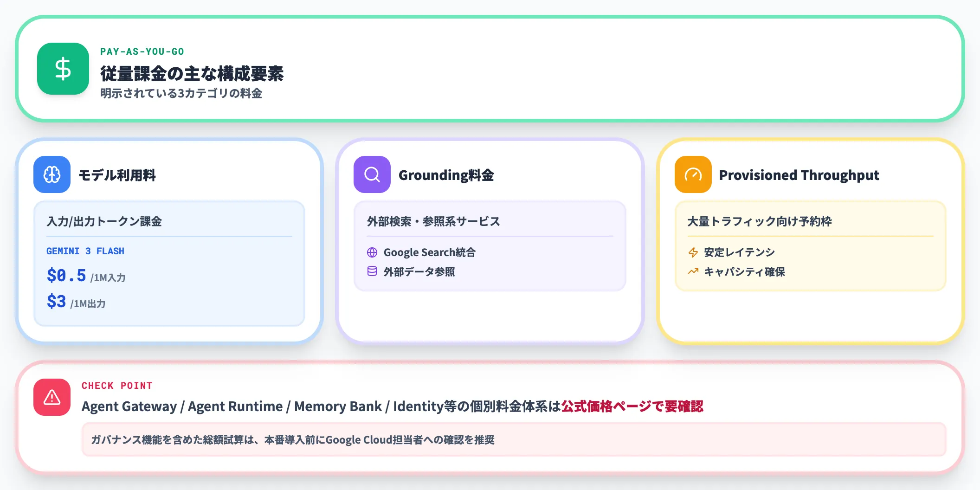This screenshot has width=980, height=490.
Task: Expand the 外部検索・参照系サービス section
Action: click(x=433, y=222)
